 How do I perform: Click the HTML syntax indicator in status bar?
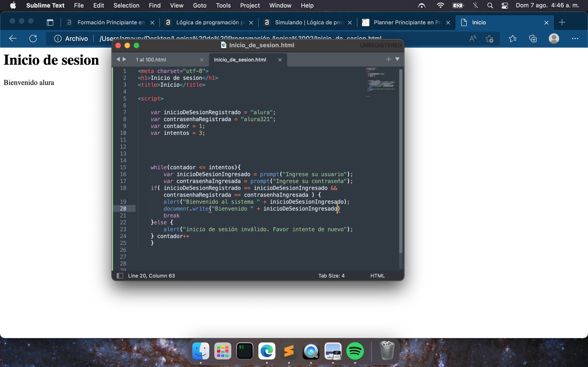(377, 275)
